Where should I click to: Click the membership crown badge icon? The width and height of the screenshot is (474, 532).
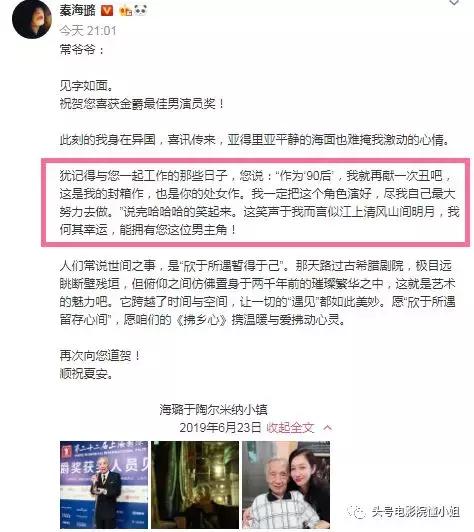pos(126,11)
